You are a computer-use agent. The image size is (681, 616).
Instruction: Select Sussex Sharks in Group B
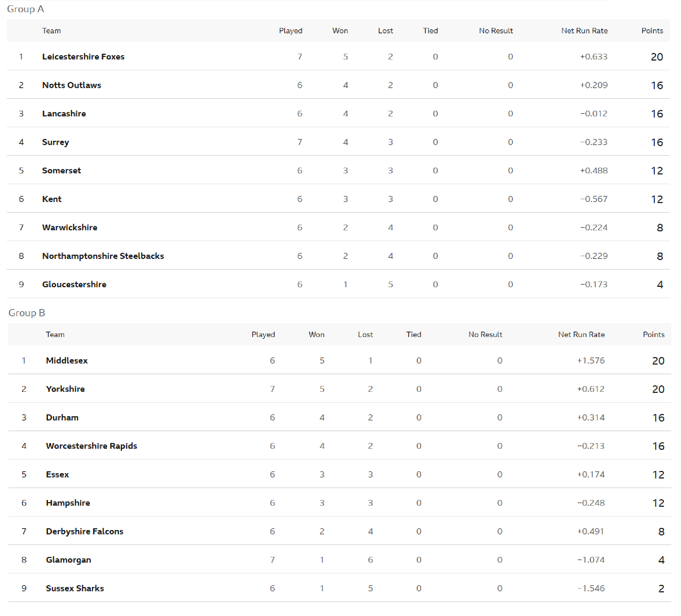click(x=75, y=588)
